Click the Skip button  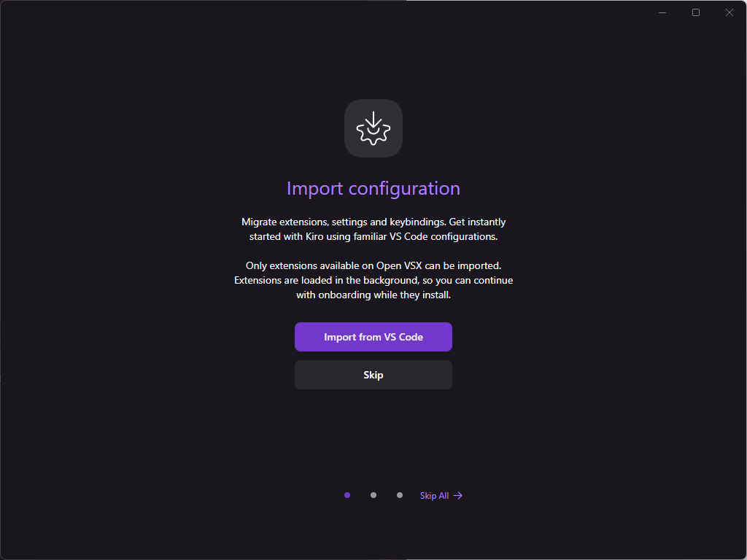click(373, 375)
